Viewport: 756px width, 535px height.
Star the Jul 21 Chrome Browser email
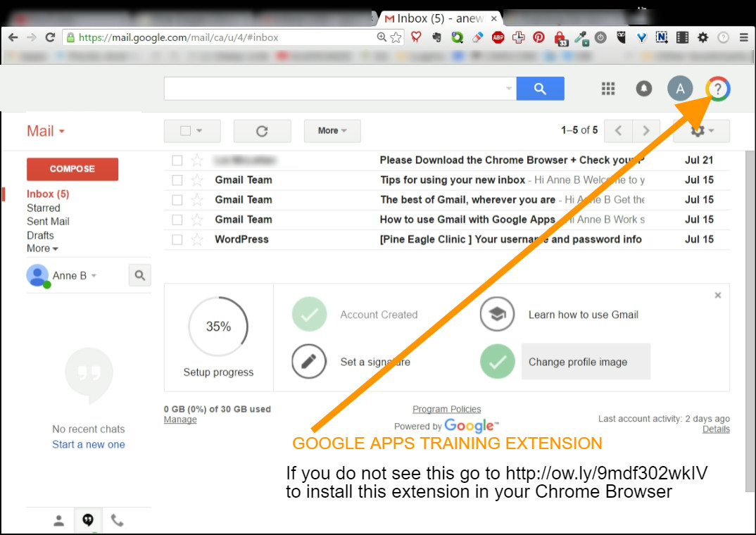click(x=196, y=160)
